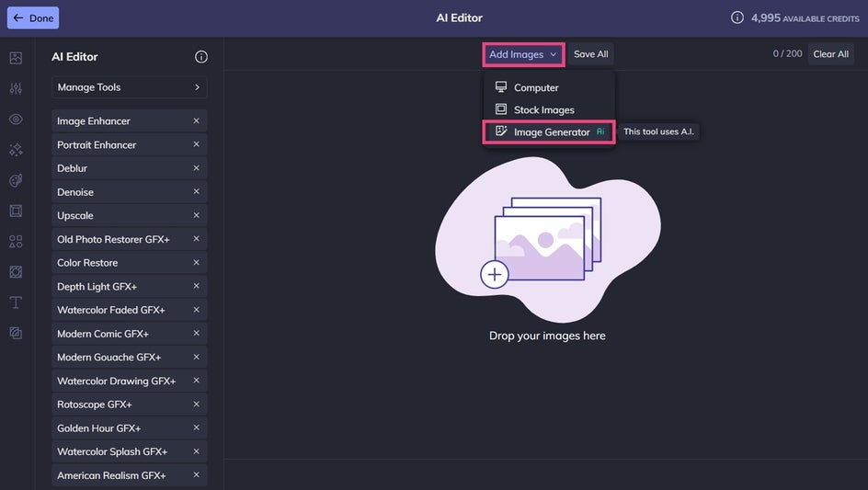Open the eye-shaped Touch Up sidebar icon
The width and height of the screenshot is (868, 490).
pos(16,119)
